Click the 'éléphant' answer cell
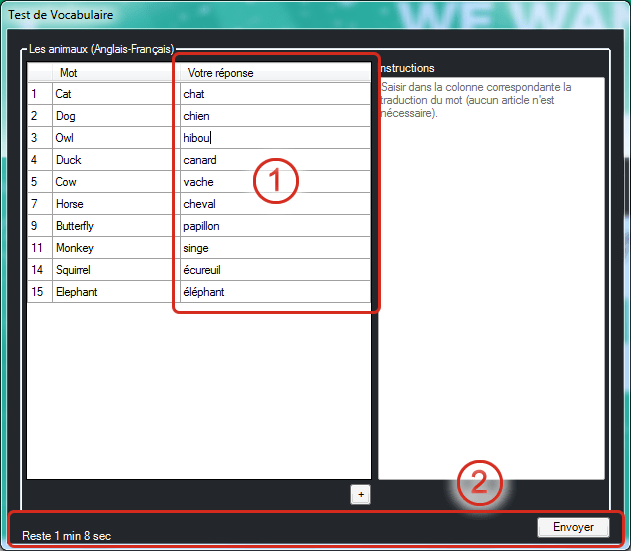 (x=274, y=292)
